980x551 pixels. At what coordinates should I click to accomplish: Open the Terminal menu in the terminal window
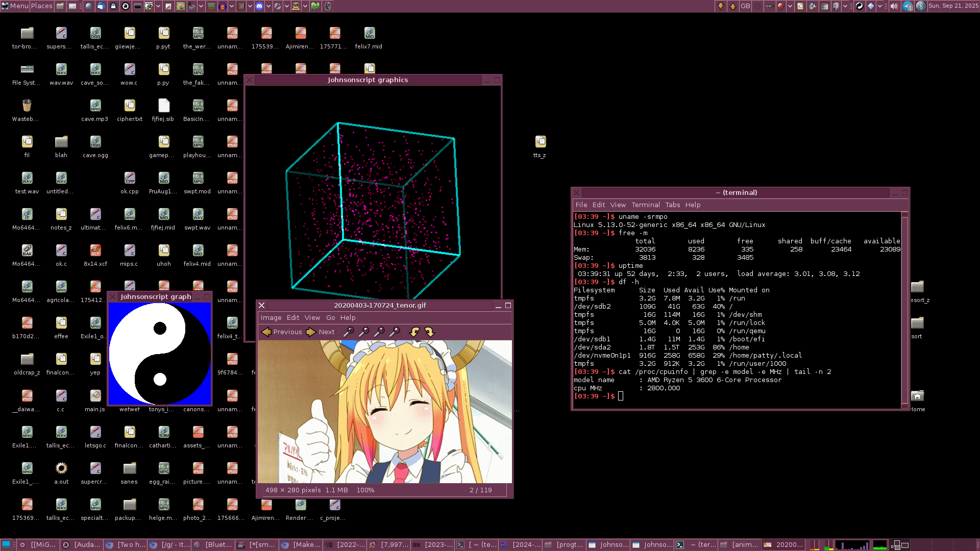(x=646, y=205)
